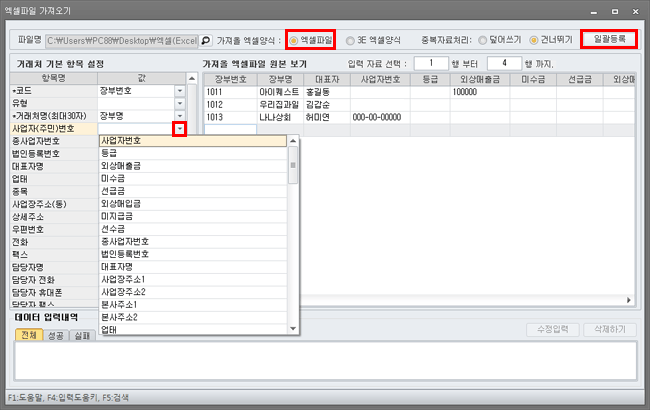Viewport: 650px width, 410px height.
Task: Click the file search magnifier icon
Action: [x=207, y=41]
